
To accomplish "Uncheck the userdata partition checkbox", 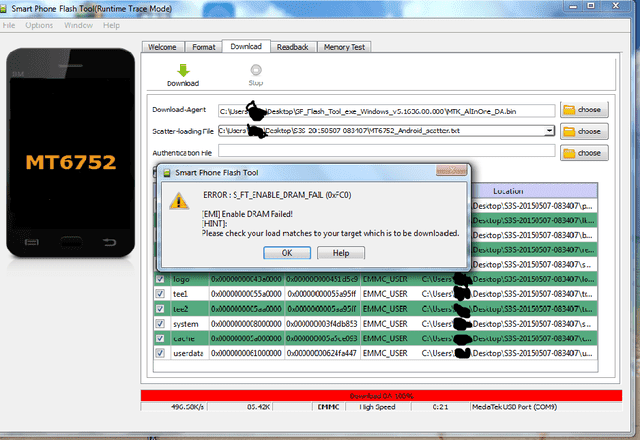I will (160, 353).
